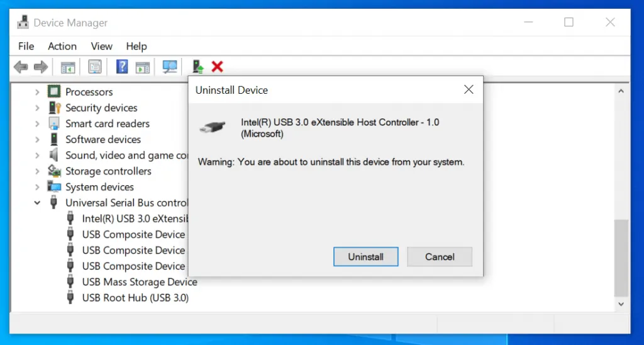Select Intel(R) USB 3.0 eXtensible tree entry

pyautogui.click(x=135, y=218)
